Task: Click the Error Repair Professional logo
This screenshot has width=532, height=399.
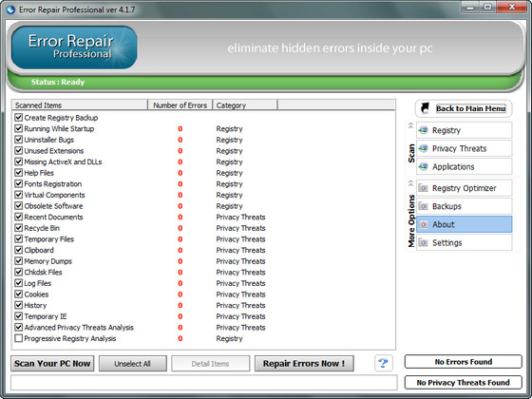Action: click(74, 47)
